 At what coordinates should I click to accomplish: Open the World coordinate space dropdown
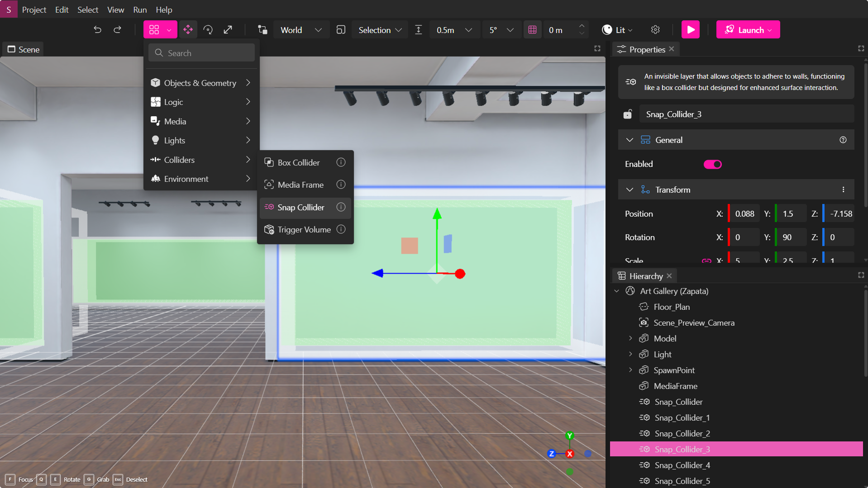[x=301, y=29]
